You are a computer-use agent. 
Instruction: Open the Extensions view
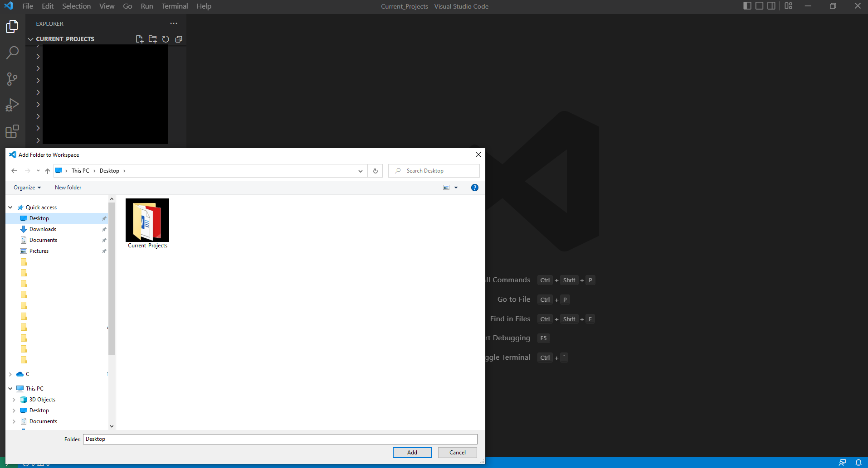[x=12, y=131]
